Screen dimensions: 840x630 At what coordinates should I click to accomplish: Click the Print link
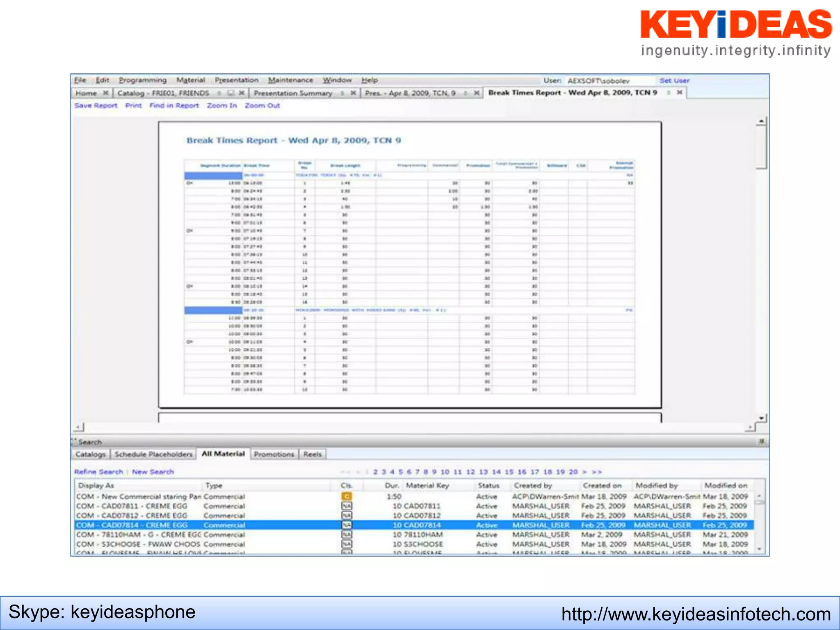pos(133,105)
